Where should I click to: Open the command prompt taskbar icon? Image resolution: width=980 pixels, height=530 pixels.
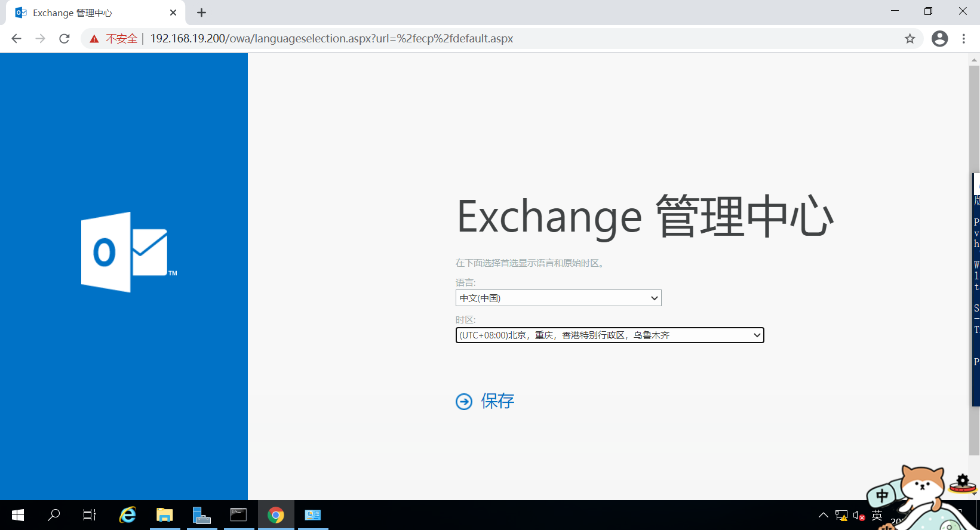point(239,515)
